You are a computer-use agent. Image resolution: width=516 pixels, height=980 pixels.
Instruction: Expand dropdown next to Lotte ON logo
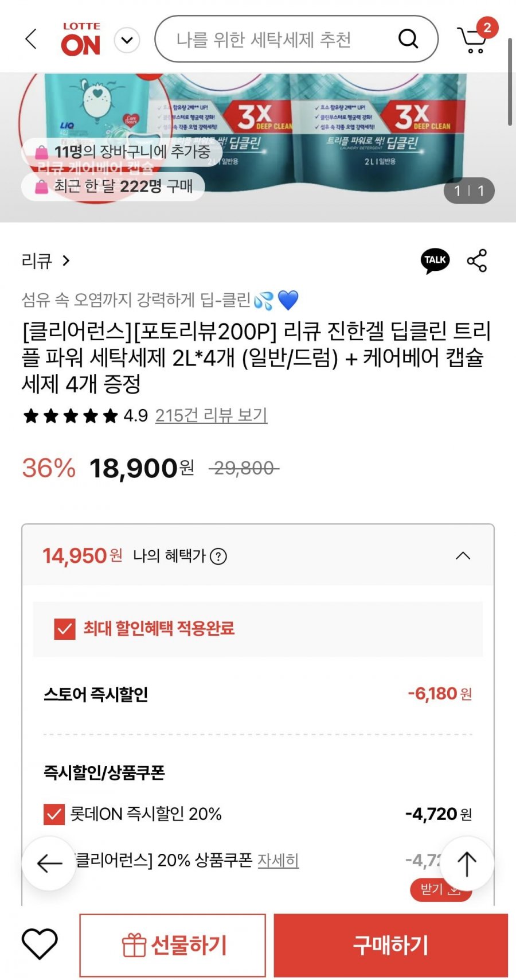pos(127,40)
